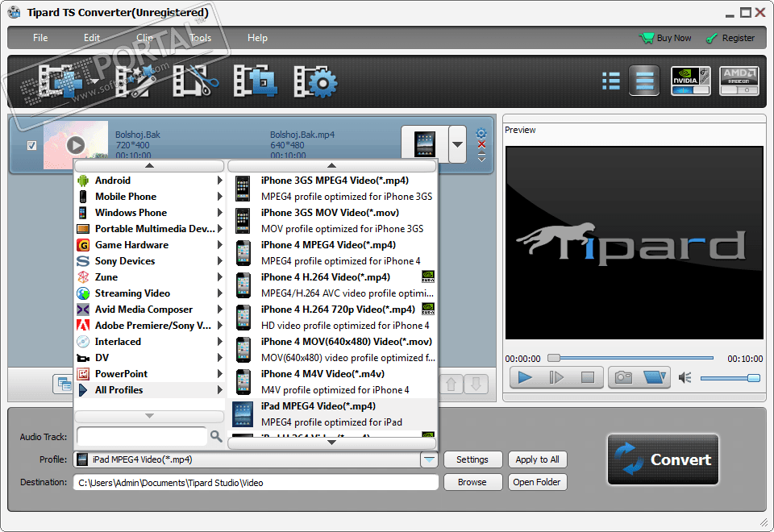This screenshot has height=532, width=774.
Task: Click Buy Now cart link
Action: click(665, 38)
